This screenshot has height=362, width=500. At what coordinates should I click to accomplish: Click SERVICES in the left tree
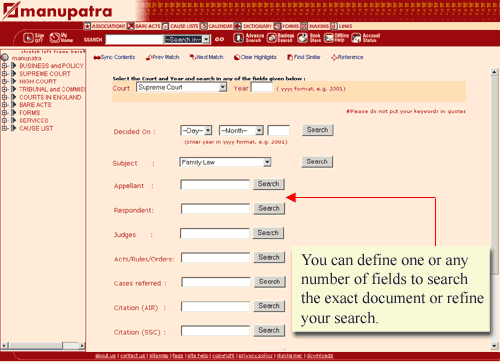tap(34, 120)
